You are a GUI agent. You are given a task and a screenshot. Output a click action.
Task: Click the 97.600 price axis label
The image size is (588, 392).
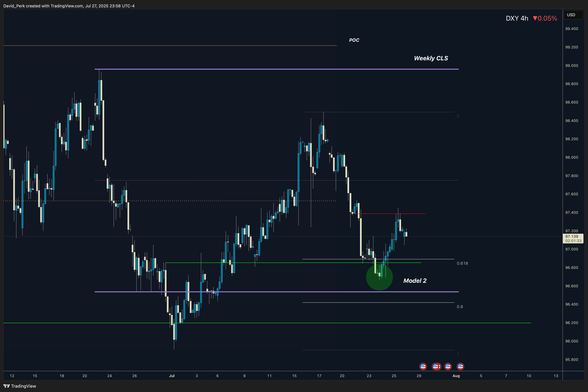572,194
